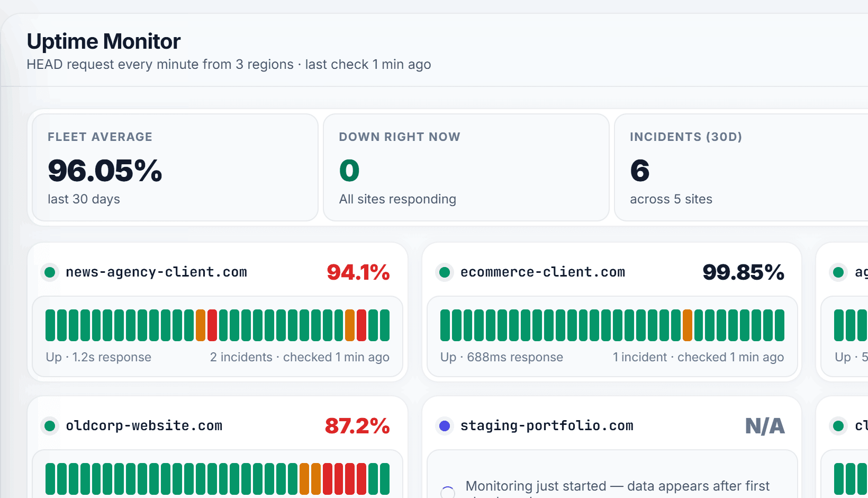Click the green status dot for news-agency-client.com
This screenshot has height=498, width=868.
(50, 272)
